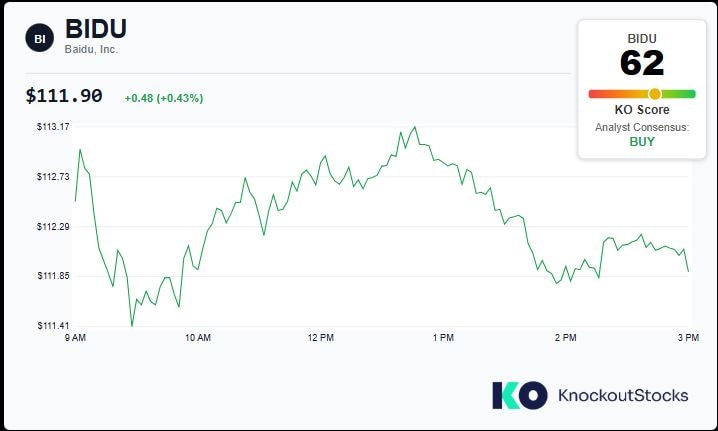Click the $111.41 price axis label
718x431 pixels.
(x=52, y=326)
